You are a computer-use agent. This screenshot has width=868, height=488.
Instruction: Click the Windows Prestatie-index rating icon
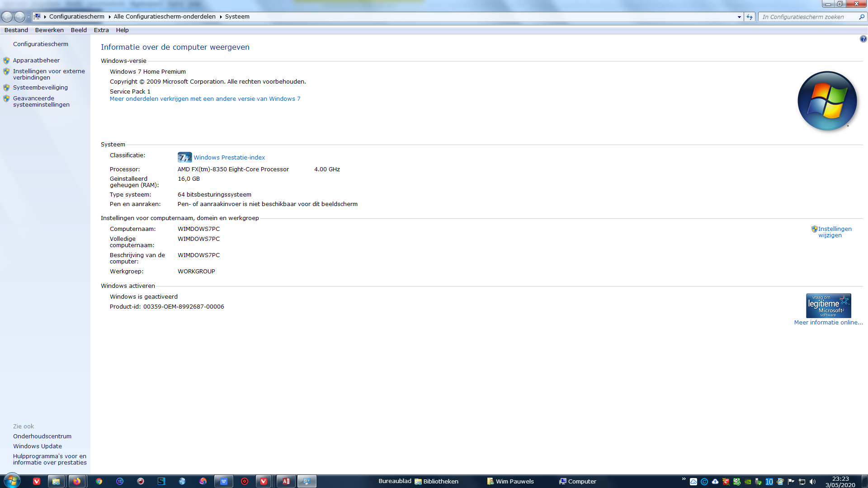click(x=184, y=157)
